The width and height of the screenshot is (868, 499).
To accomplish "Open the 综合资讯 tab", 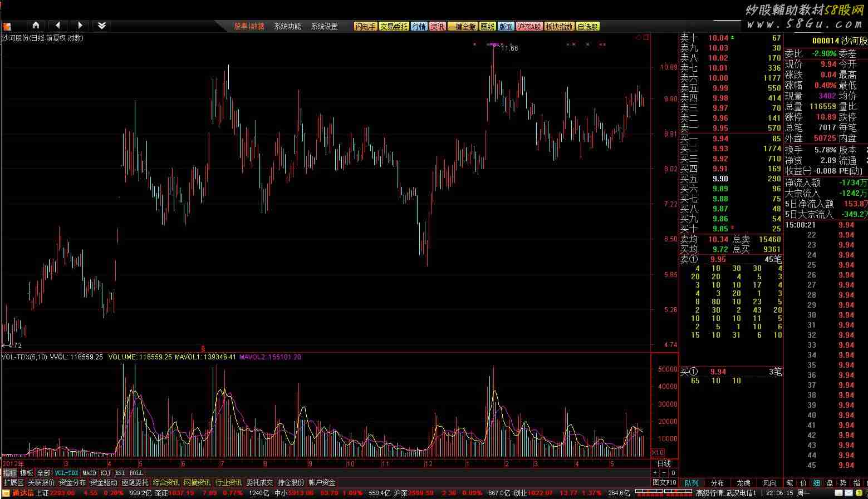I will tap(166, 482).
